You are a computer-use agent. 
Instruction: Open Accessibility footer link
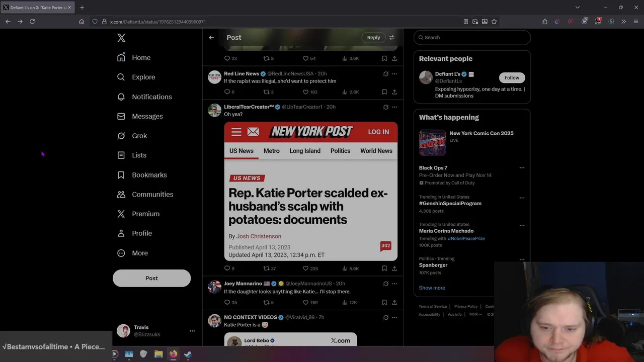coord(429,315)
